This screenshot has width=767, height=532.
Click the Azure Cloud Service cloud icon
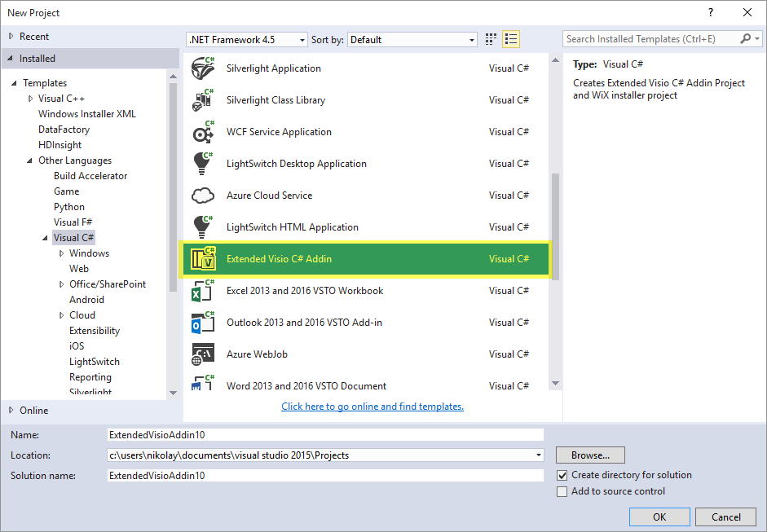[x=203, y=196]
